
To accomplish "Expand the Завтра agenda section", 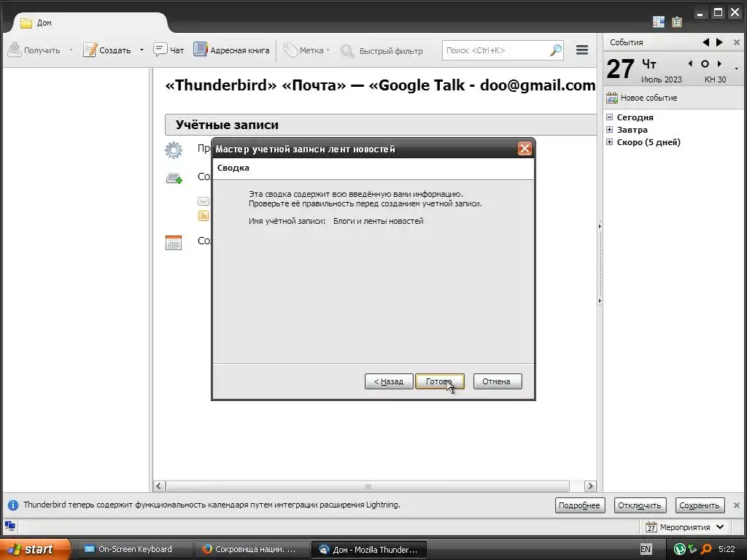I will [609, 130].
